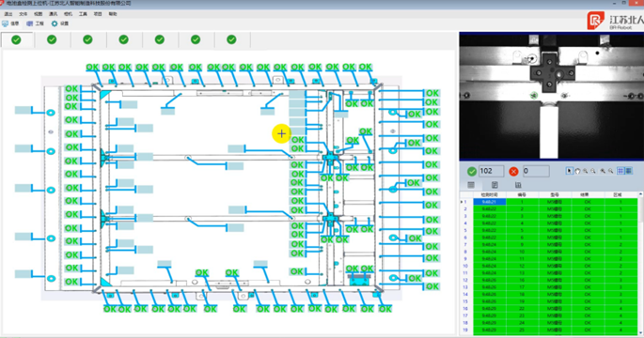Viewport: 644px width, 338px height.
Task: Select the arrow pointer tool above the table
Action: pos(569,171)
